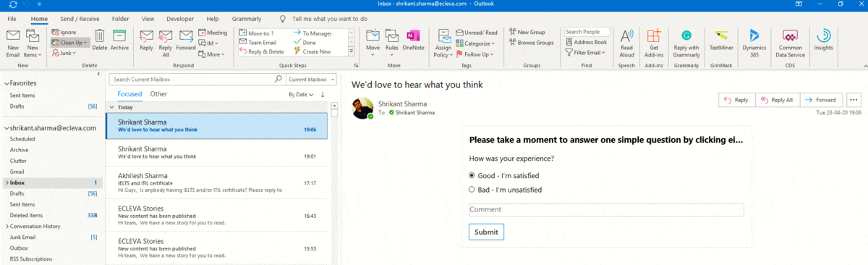The width and height of the screenshot is (868, 265).
Task: Click Create New quick step
Action: [312, 51]
